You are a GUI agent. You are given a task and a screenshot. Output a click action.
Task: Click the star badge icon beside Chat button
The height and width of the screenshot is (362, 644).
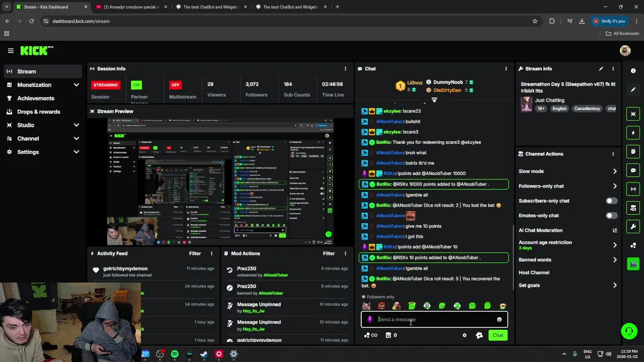(x=479, y=335)
